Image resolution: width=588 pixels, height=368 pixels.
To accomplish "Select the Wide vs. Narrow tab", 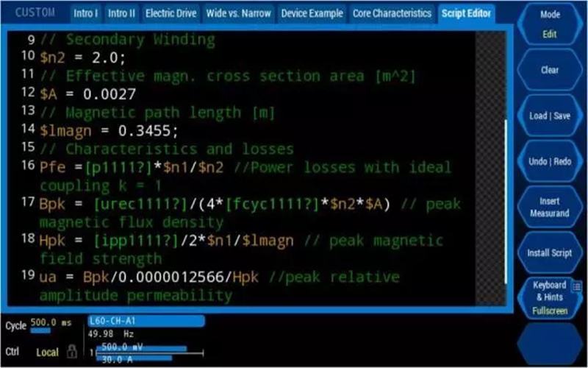I will [x=238, y=13].
